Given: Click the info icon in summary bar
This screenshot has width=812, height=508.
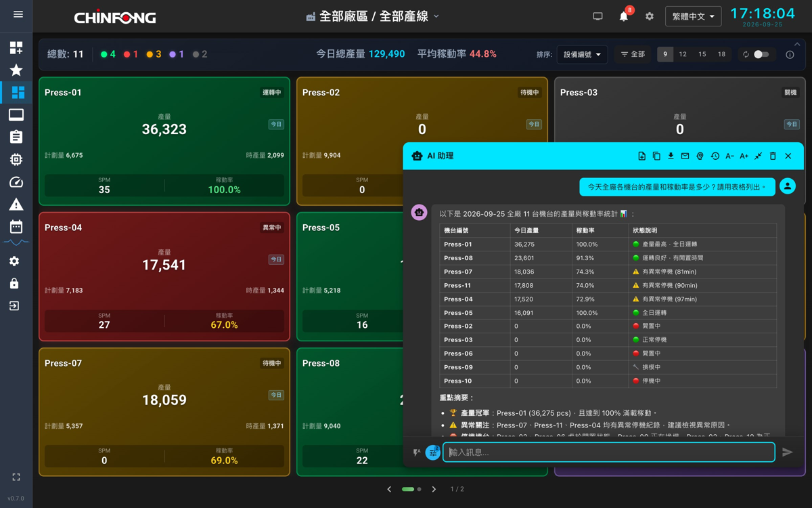Looking at the screenshot, I should (x=790, y=55).
